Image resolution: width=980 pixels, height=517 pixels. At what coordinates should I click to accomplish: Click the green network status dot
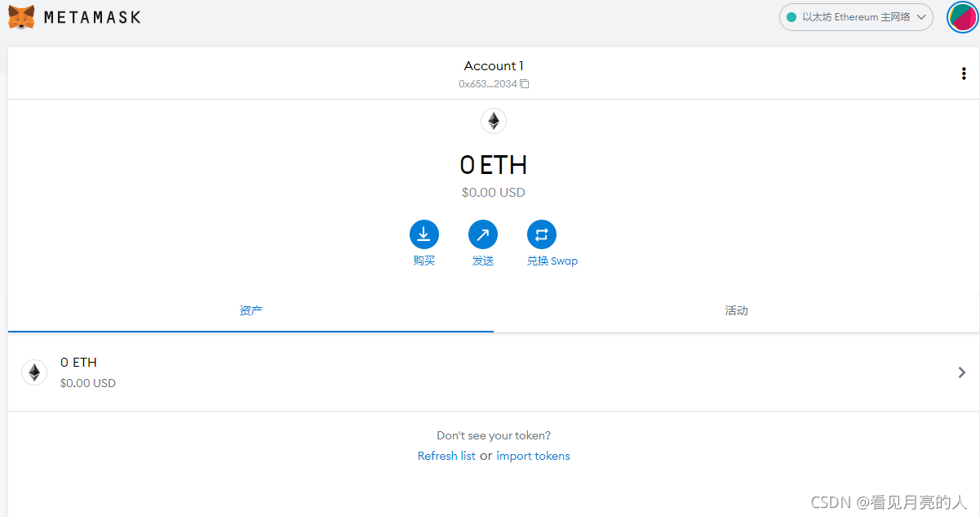(791, 17)
